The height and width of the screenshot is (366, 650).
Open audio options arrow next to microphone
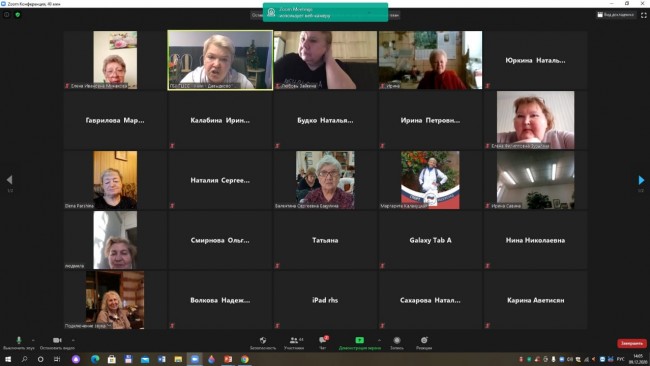click(x=33, y=340)
